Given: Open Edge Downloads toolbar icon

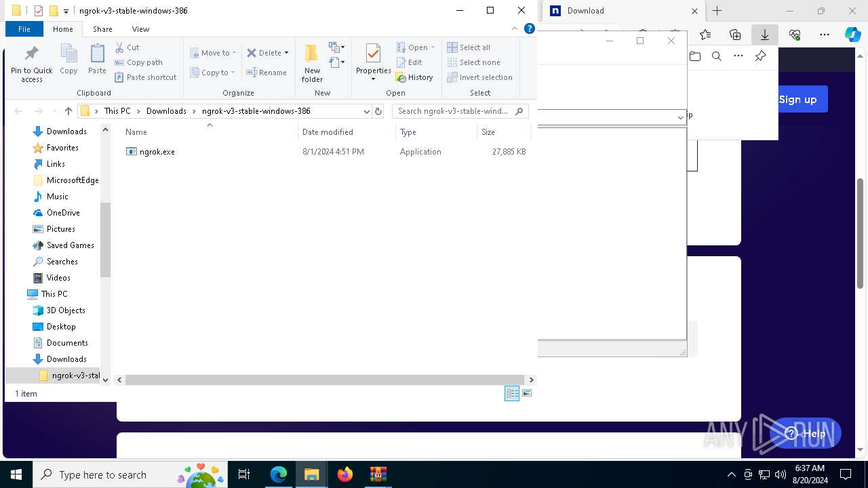Looking at the screenshot, I should click(764, 35).
